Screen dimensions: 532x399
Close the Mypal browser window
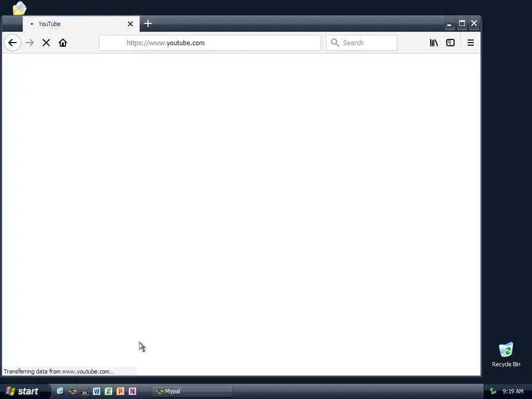point(474,24)
